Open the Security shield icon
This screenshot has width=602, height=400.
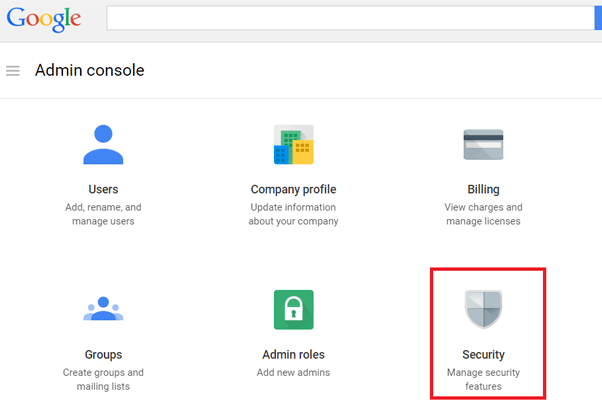483,309
